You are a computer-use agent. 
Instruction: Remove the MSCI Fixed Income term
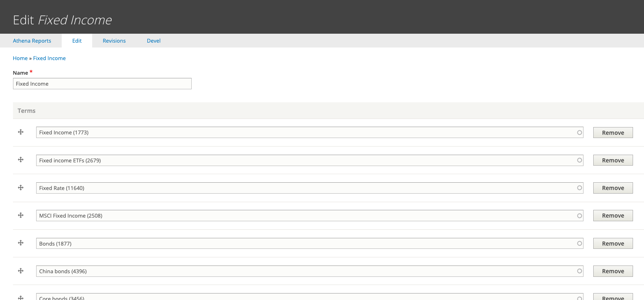coord(613,216)
